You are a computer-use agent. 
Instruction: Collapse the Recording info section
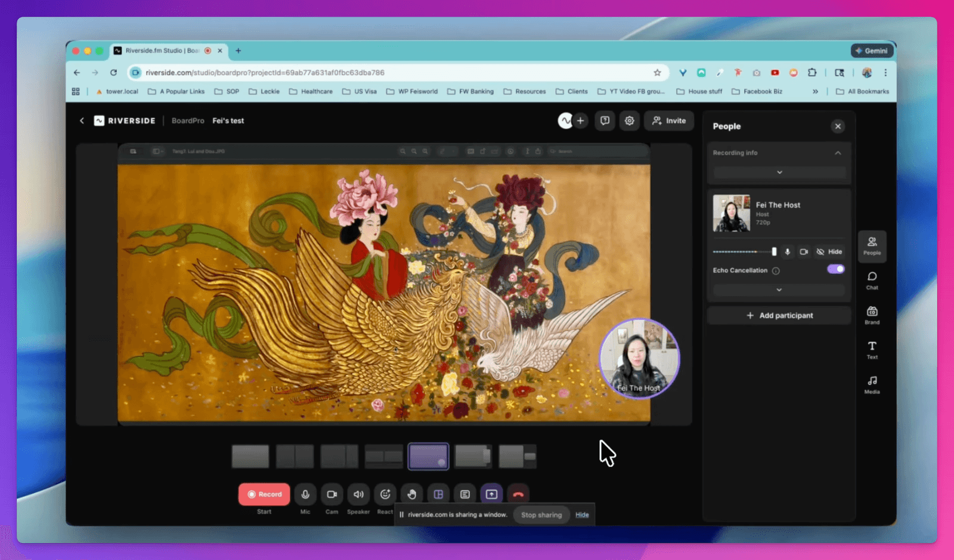[838, 153]
